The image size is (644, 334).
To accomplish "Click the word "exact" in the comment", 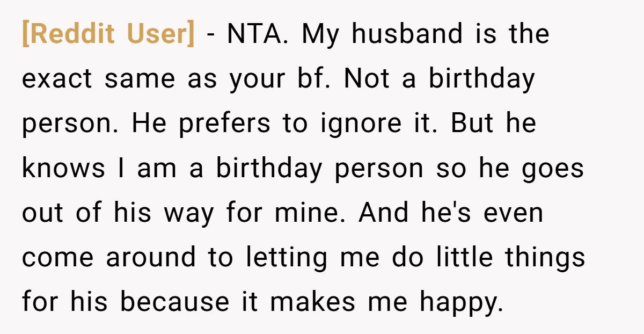I will [x=57, y=79].
